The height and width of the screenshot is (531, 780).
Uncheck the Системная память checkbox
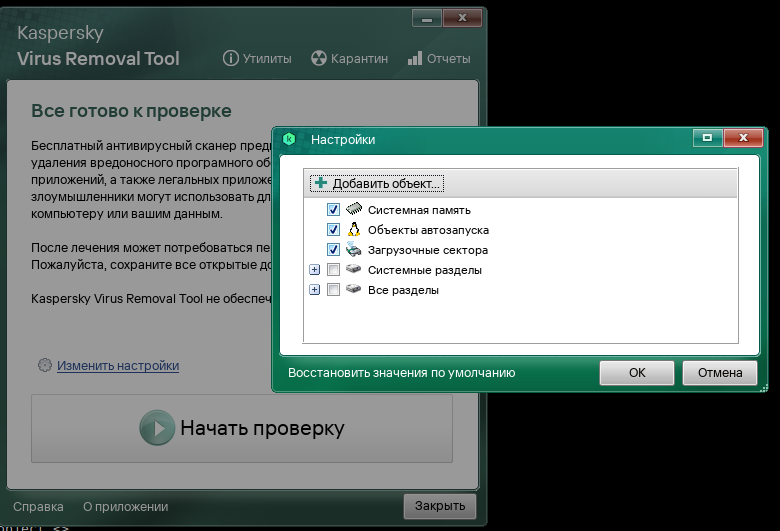pos(333,210)
